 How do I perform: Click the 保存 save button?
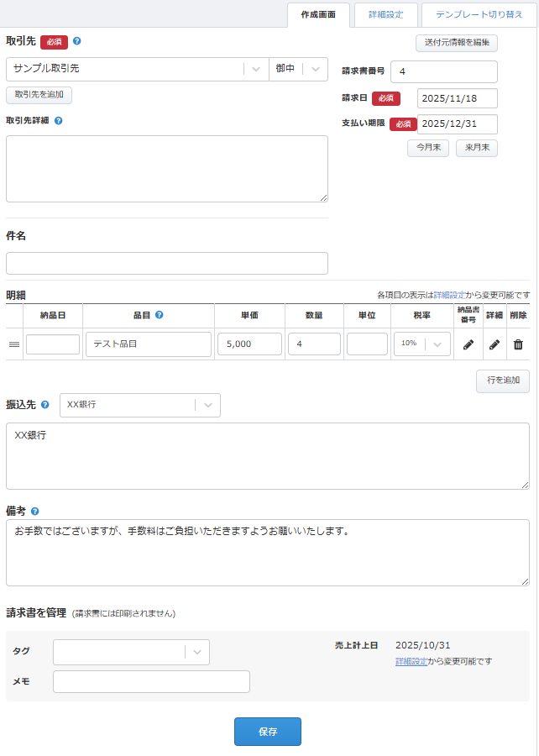267,732
